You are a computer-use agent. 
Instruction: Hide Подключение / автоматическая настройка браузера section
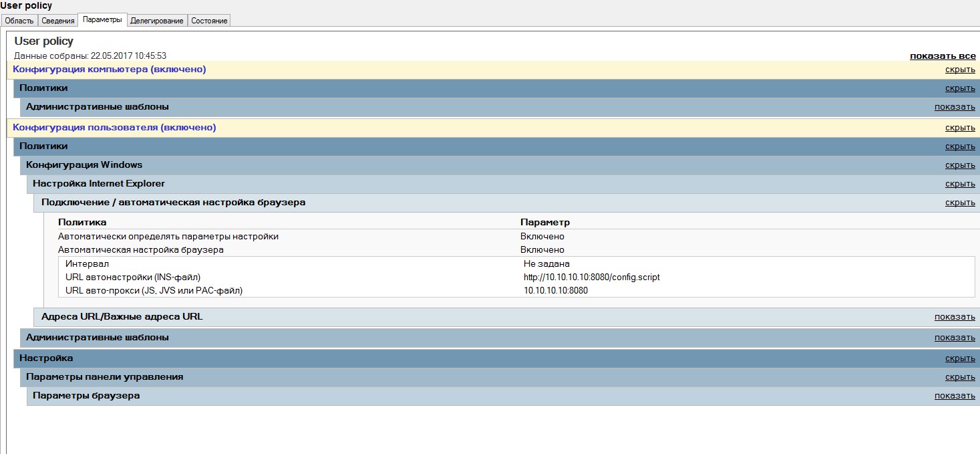click(960, 202)
